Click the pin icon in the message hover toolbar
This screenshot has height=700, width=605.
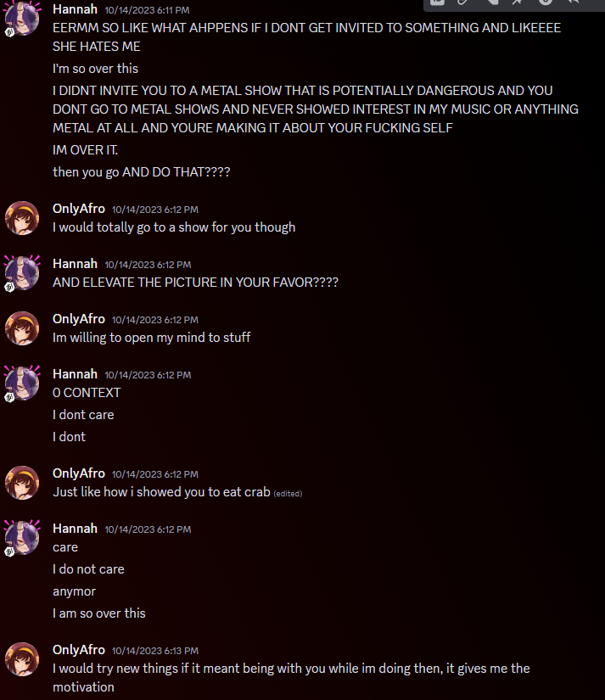pyautogui.click(x=517, y=2)
